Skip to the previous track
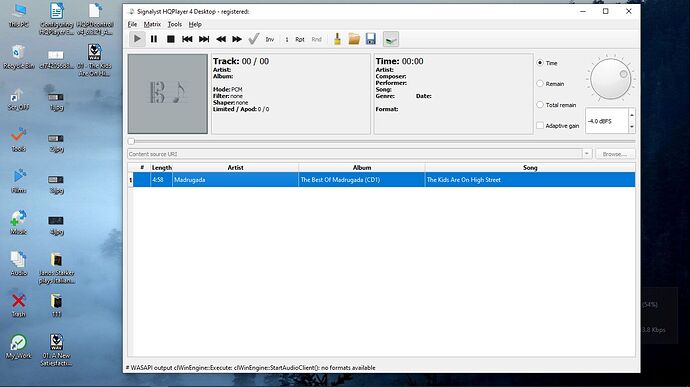 [187, 39]
